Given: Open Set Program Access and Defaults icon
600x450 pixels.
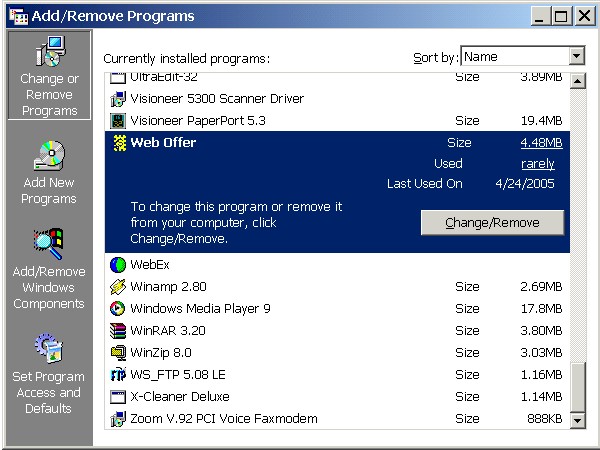Looking at the screenshot, I should pyautogui.click(x=49, y=348).
